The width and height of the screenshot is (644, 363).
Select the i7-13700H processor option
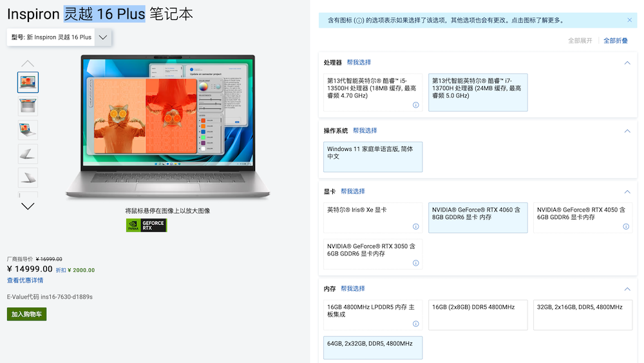coord(478,92)
